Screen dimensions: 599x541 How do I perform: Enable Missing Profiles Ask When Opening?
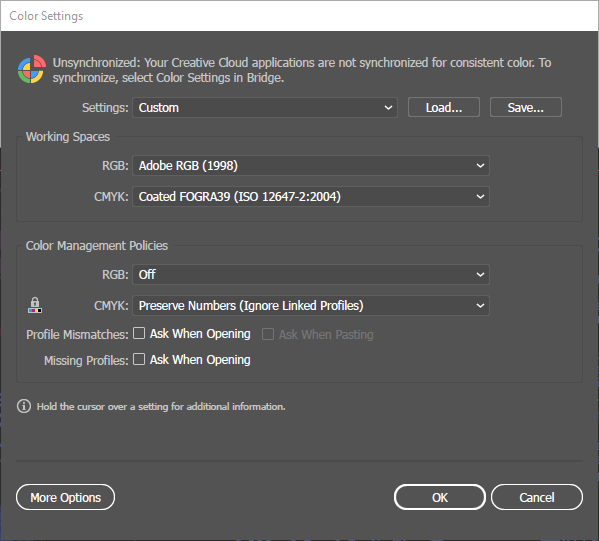[x=139, y=359]
